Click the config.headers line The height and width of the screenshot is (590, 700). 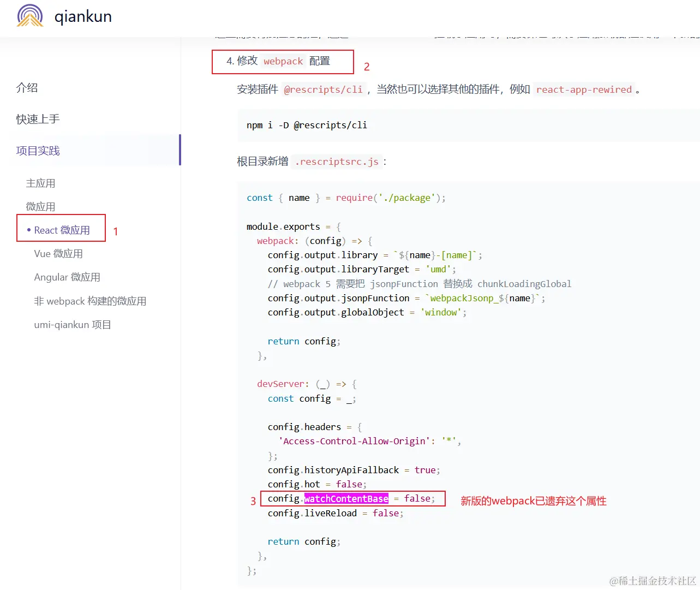(x=315, y=427)
